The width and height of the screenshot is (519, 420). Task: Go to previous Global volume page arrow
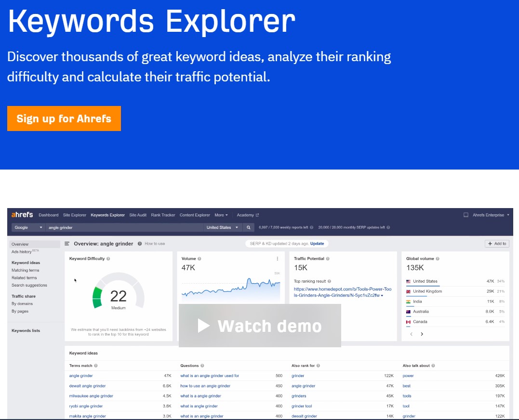coord(412,334)
